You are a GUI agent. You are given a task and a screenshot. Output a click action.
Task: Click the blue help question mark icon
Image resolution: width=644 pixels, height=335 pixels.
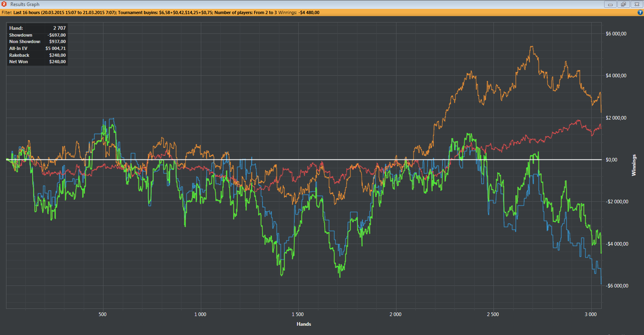pyautogui.click(x=640, y=12)
